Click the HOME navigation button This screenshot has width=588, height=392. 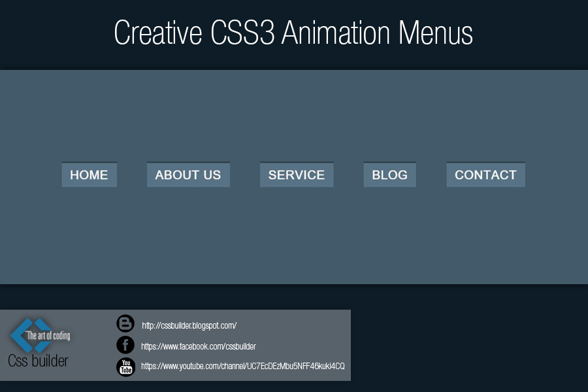pyautogui.click(x=89, y=174)
